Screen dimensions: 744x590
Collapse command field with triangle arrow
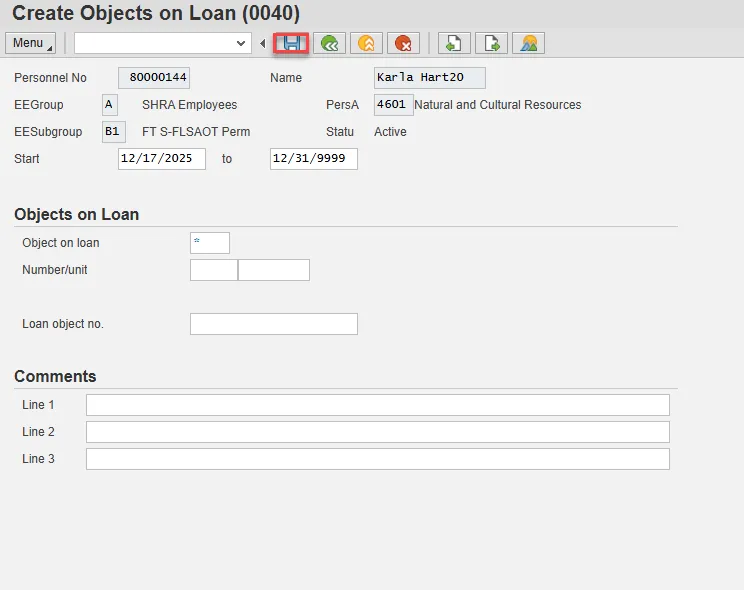pos(262,44)
